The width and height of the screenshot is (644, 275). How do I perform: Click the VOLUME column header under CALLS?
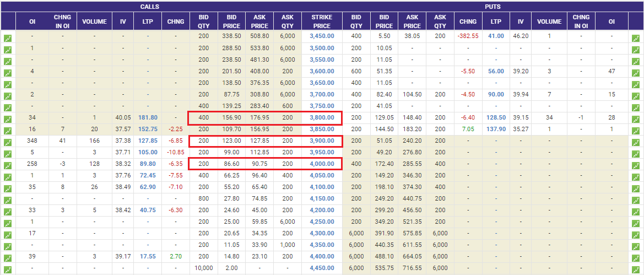point(94,21)
